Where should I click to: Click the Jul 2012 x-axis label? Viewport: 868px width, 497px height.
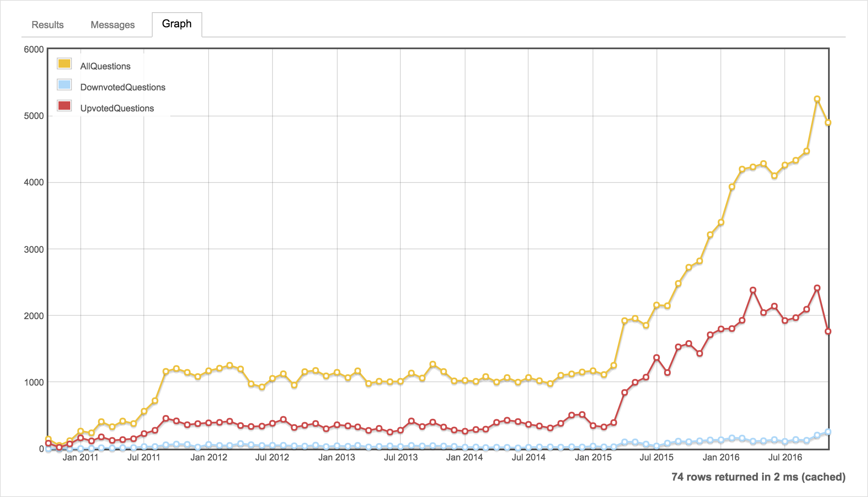(272, 457)
